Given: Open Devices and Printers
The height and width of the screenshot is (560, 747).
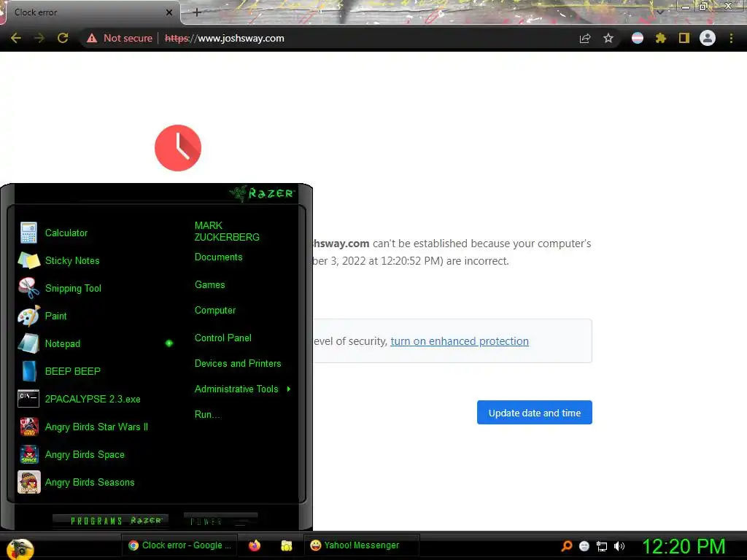Looking at the screenshot, I should pos(238,363).
